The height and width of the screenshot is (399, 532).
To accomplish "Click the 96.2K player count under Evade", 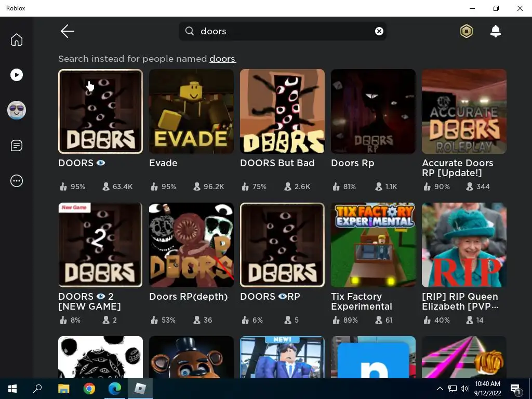I will pyautogui.click(x=209, y=187).
